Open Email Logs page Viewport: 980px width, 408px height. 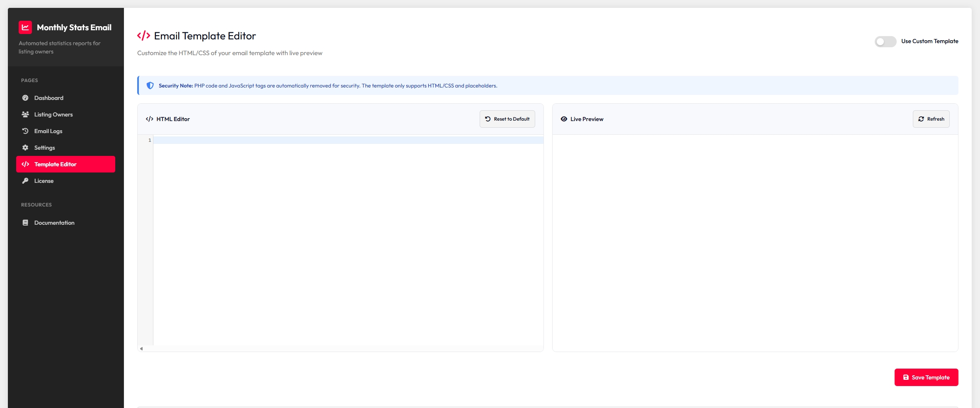coord(65,131)
